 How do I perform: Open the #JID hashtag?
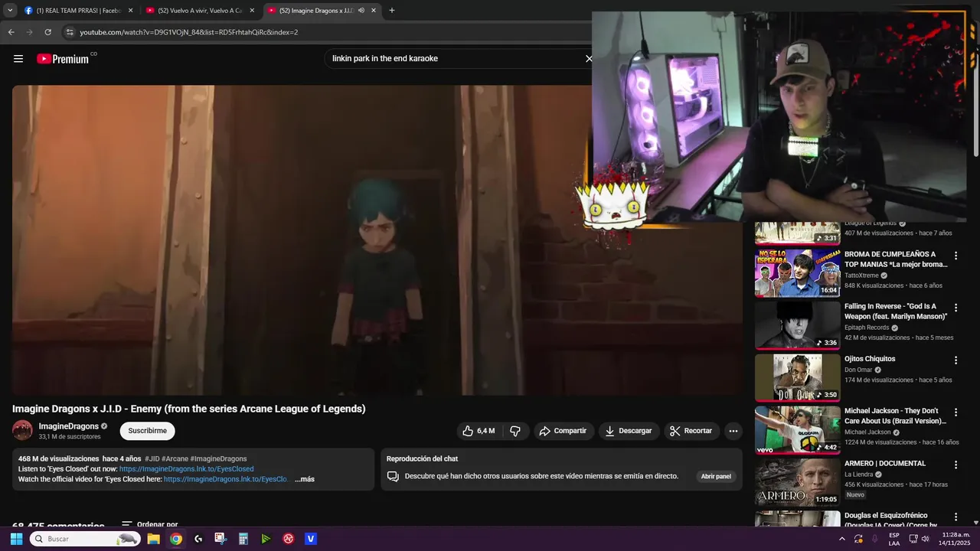pos(152,459)
